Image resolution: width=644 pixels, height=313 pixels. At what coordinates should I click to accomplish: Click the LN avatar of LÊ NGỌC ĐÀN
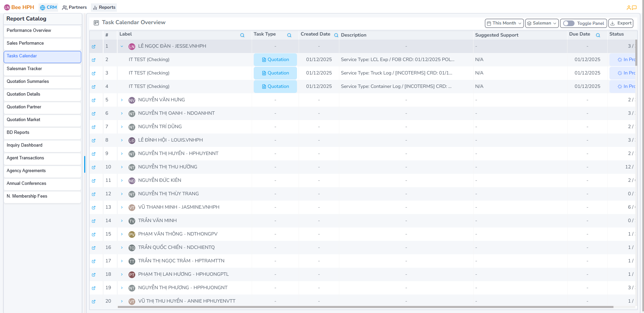pyautogui.click(x=131, y=46)
